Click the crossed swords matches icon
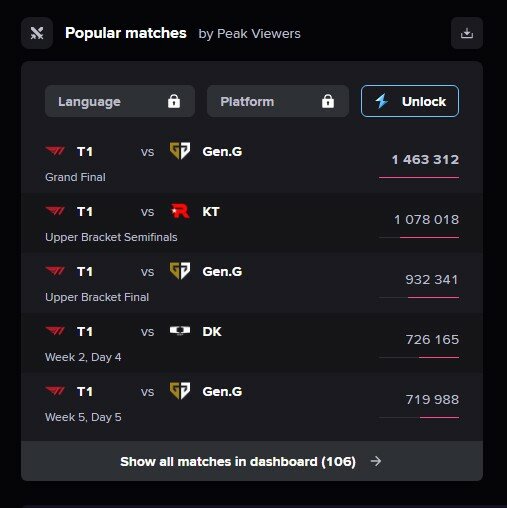 coord(37,33)
